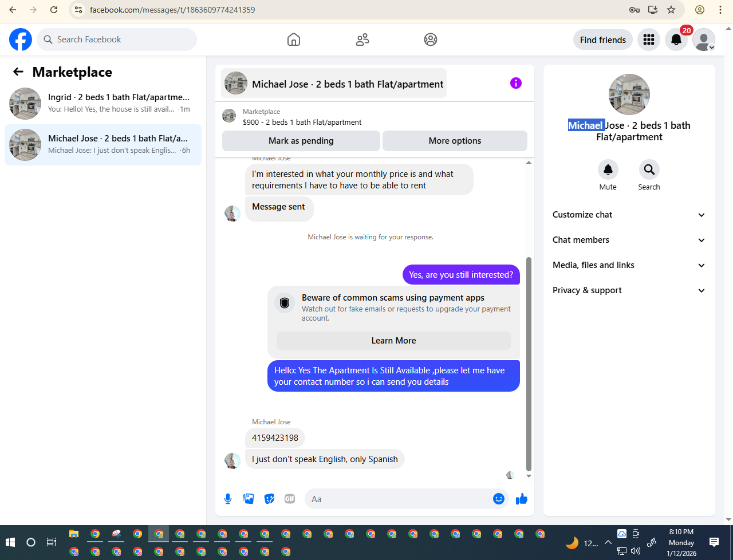Open Chrome profile icon
This screenshot has height=560, width=733.
[x=700, y=10]
